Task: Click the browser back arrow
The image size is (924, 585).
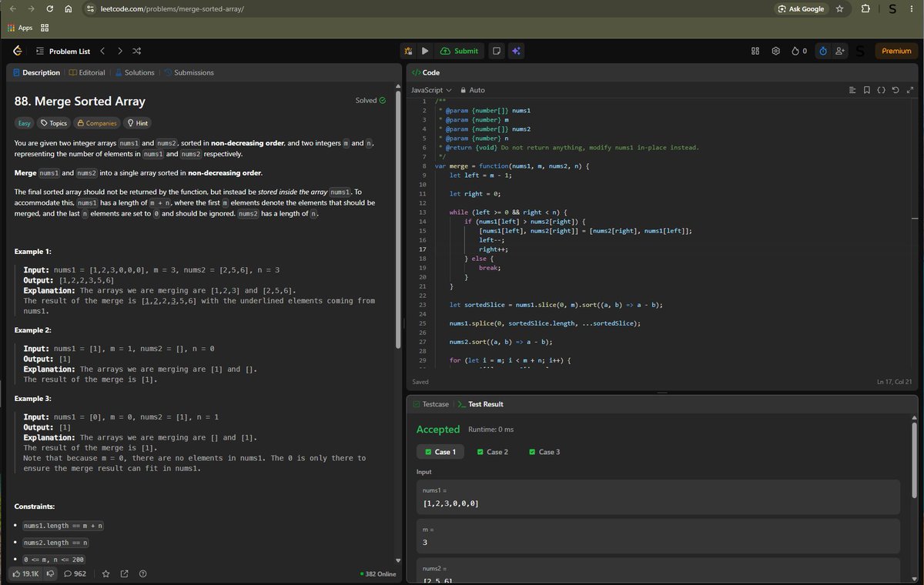Action: 12,9
